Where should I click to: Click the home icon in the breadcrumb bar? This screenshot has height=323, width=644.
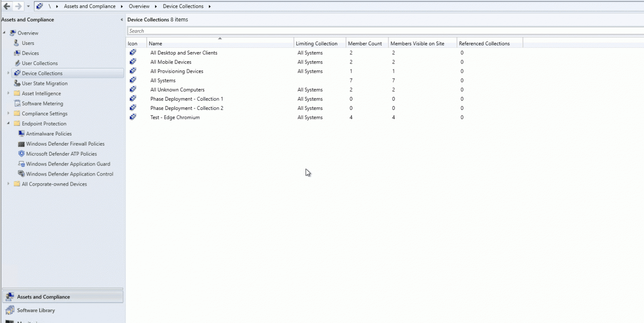(x=40, y=6)
